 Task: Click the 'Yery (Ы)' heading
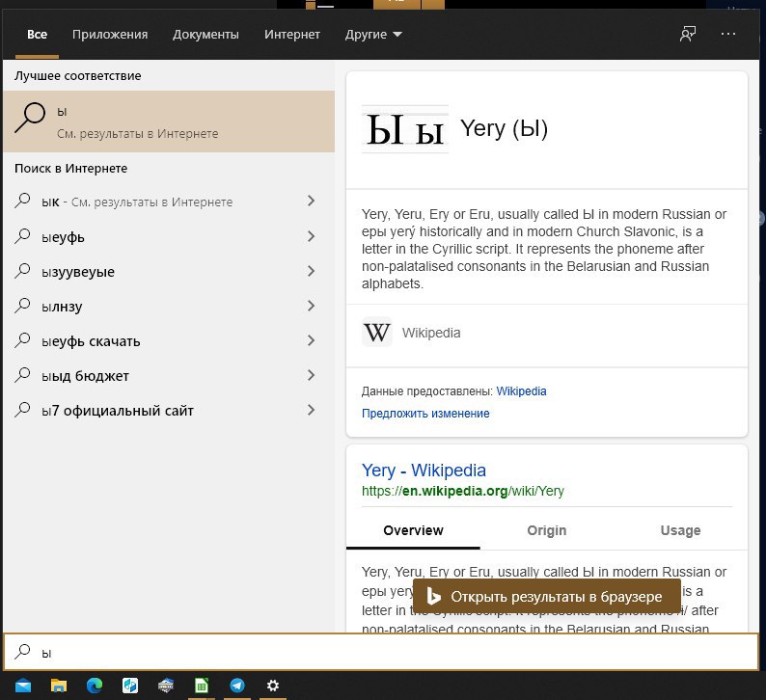pos(504,128)
